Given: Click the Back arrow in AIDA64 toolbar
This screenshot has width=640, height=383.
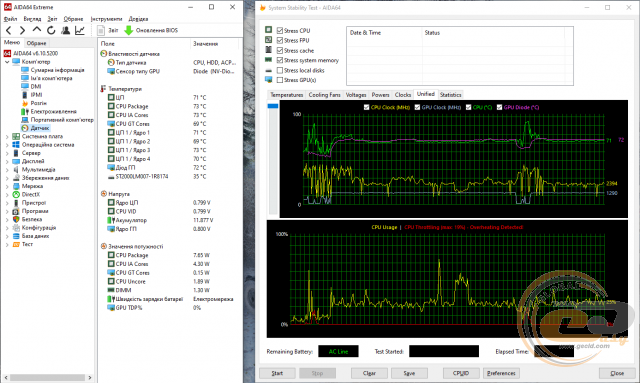Looking at the screenshot, I should [9, 30].
